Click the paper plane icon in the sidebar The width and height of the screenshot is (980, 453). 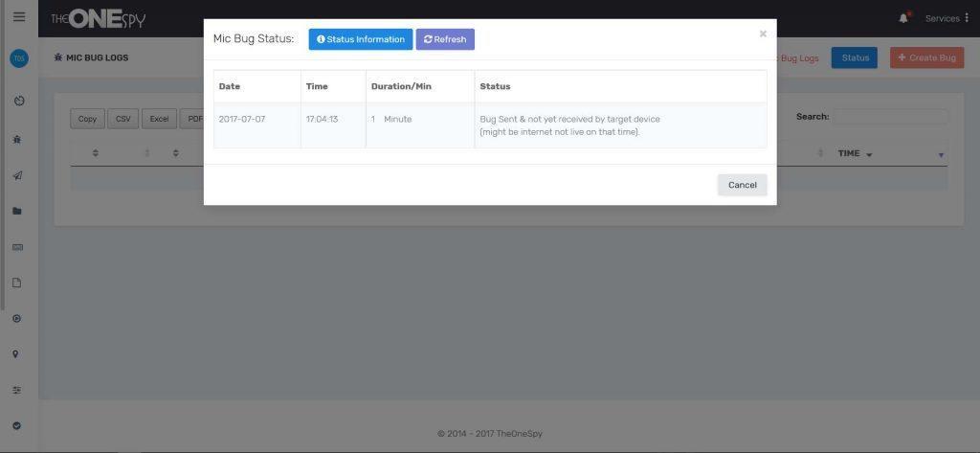pyautogui.click(x=17, y=175)
